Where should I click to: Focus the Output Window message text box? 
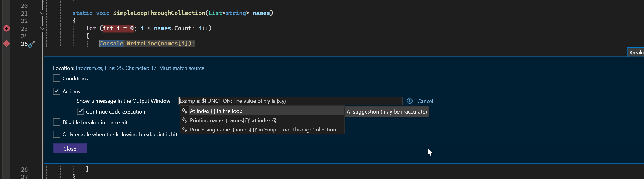(x=290, y=101)
